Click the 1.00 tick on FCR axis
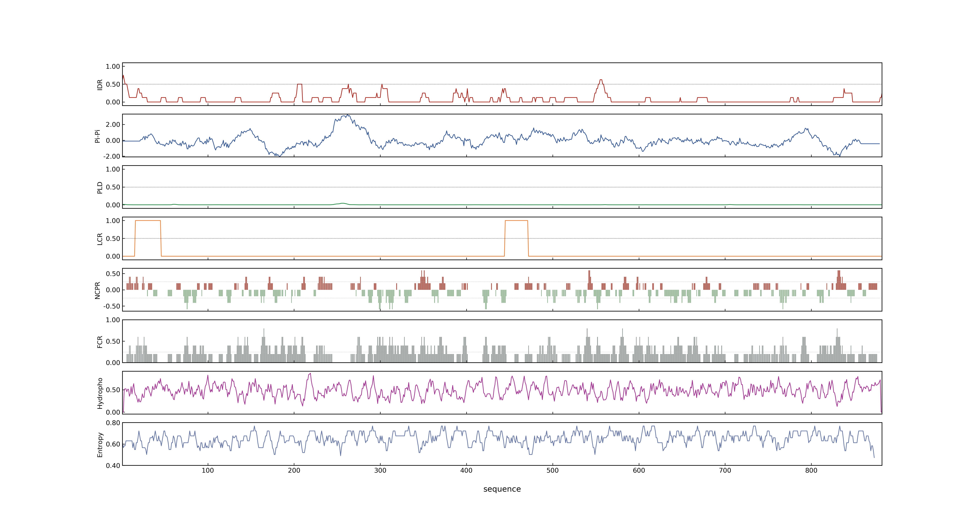The width and height of the screenshot is (980, 523). 113,320
